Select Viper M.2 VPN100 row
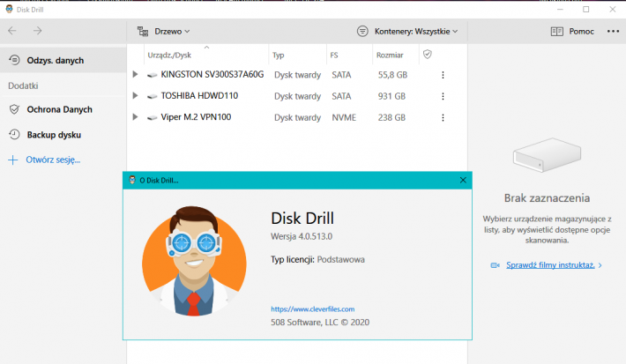 tap(297, 117)
